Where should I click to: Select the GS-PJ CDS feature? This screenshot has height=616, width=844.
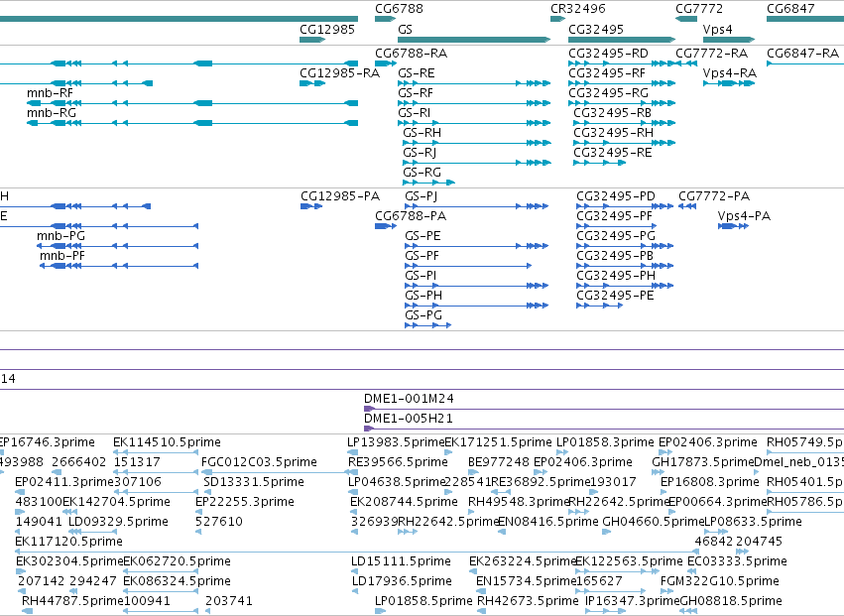tap(477, 206)
